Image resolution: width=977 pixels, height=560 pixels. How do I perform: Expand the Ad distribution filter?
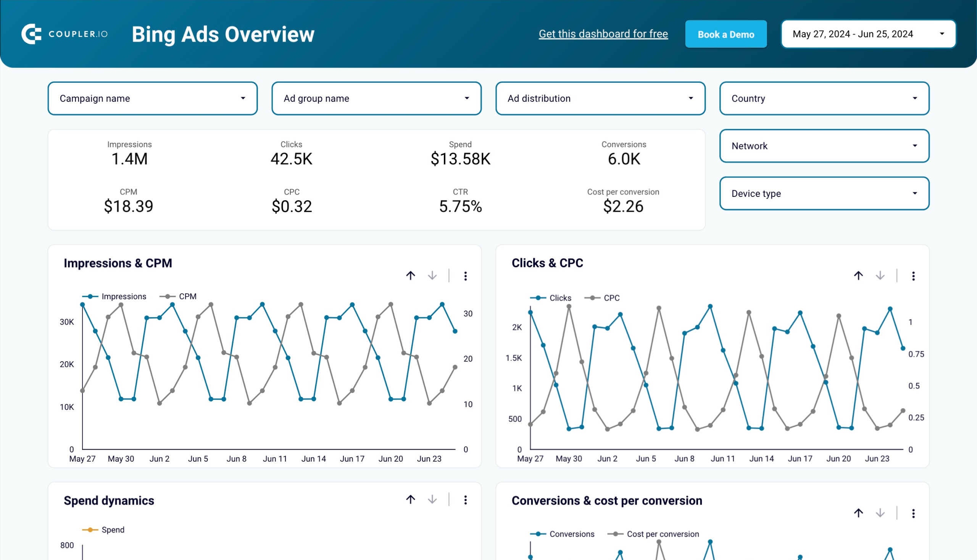(x=600, y=98)
